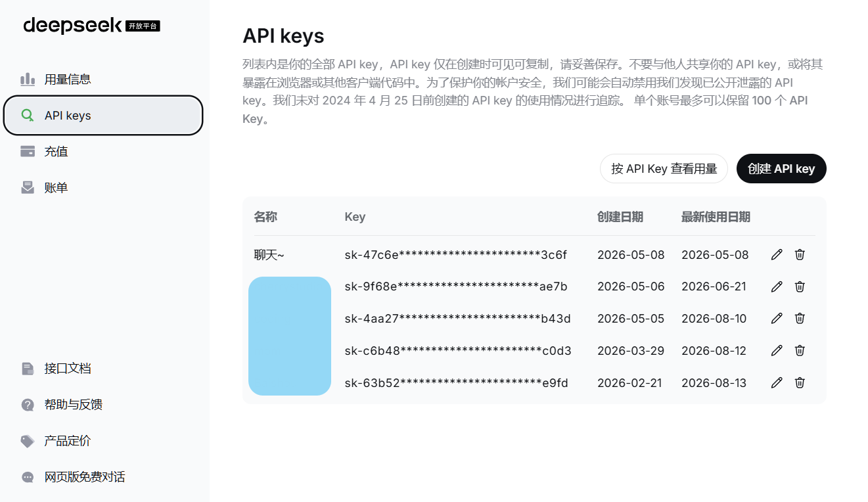The width and height of the screenshot is (868, 502).
Task: Click 创建 API key button
Action: pyautogui.click(x=781, y=169)
